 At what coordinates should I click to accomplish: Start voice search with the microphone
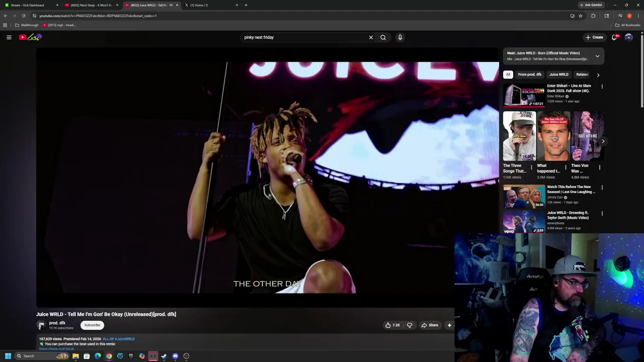pos(400,37)
